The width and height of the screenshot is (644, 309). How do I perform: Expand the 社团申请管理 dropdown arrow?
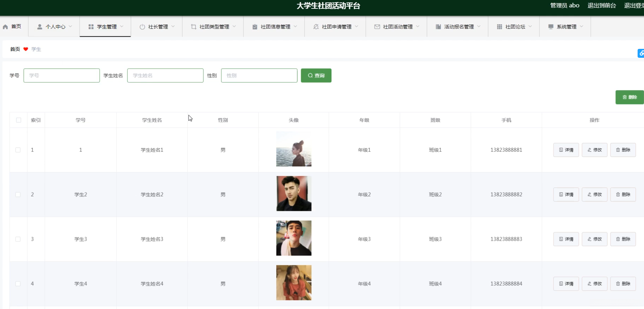pos(357,26)
